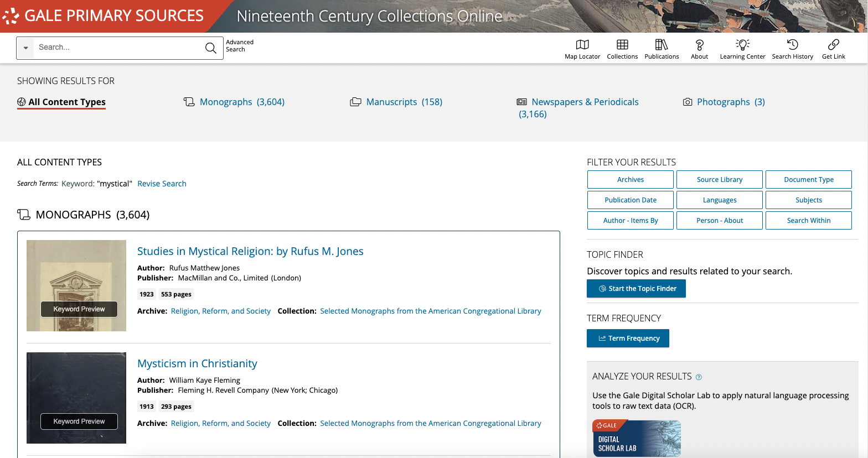
Task: Click the "1913" publication year tag
Action: coord(147,407)
